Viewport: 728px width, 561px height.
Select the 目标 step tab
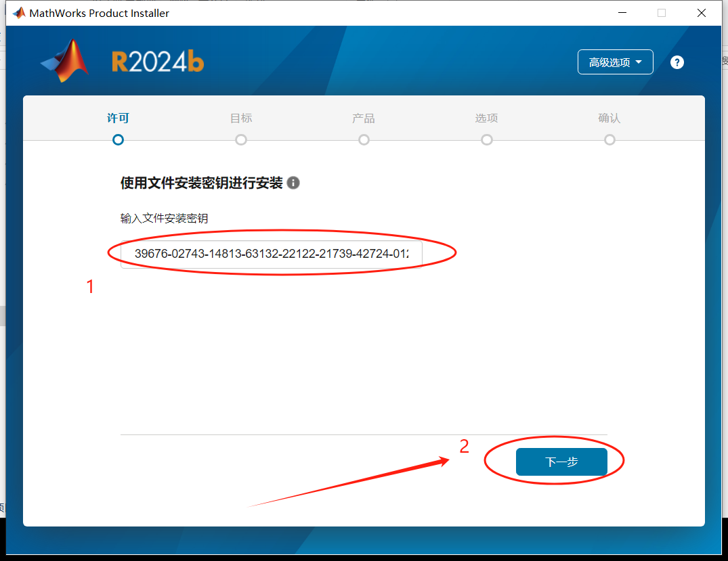tap(241, 118)
